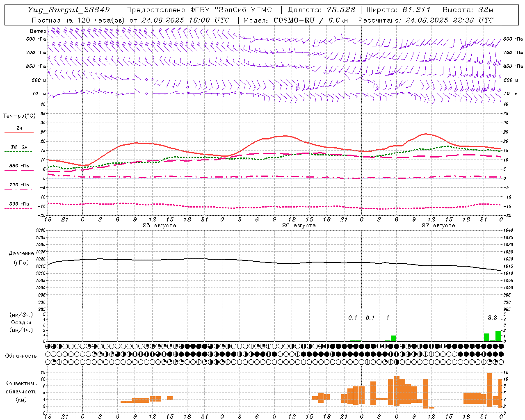Click the "Облачность" cloudiness label

[x=21, y=356]
